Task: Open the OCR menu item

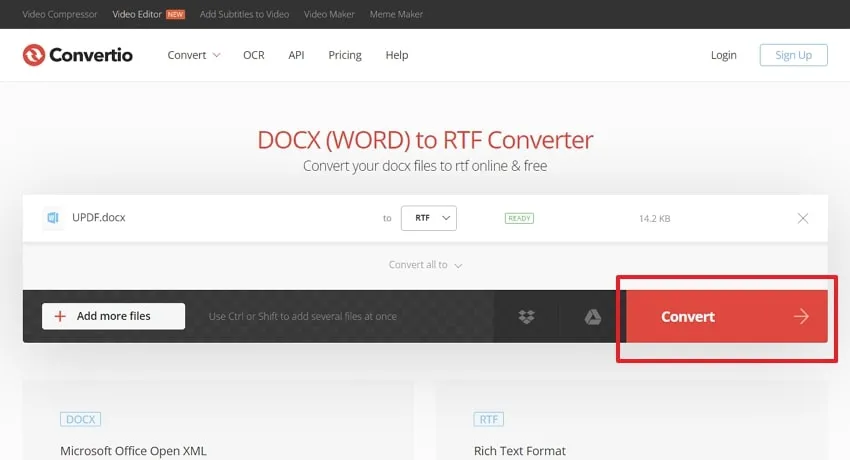Action: 254,55
